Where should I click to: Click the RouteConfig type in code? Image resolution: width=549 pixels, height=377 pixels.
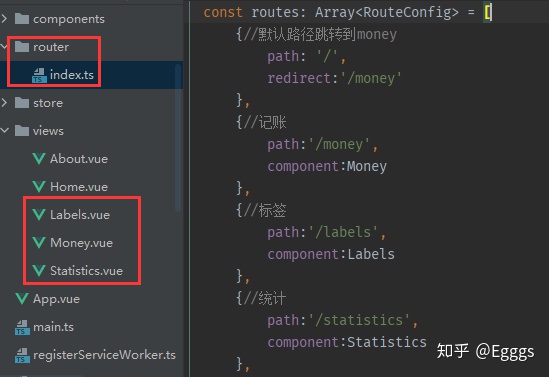click(x=407, y=12)
